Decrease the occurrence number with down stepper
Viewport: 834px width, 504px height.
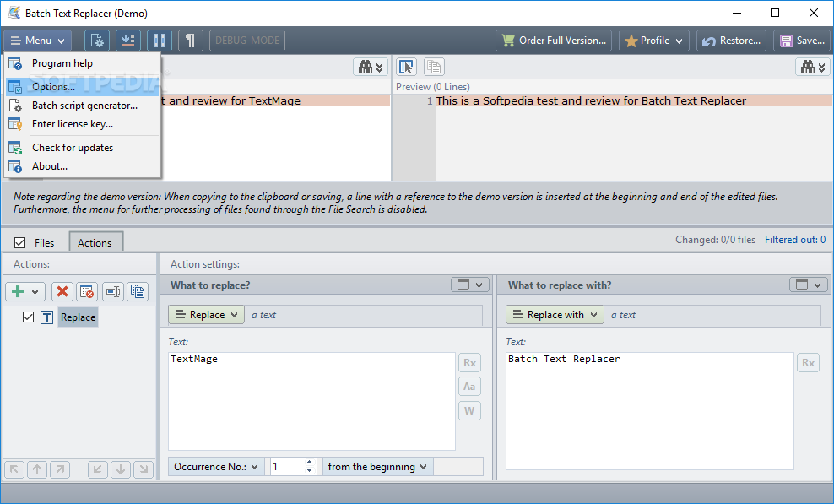coord(310,471)
